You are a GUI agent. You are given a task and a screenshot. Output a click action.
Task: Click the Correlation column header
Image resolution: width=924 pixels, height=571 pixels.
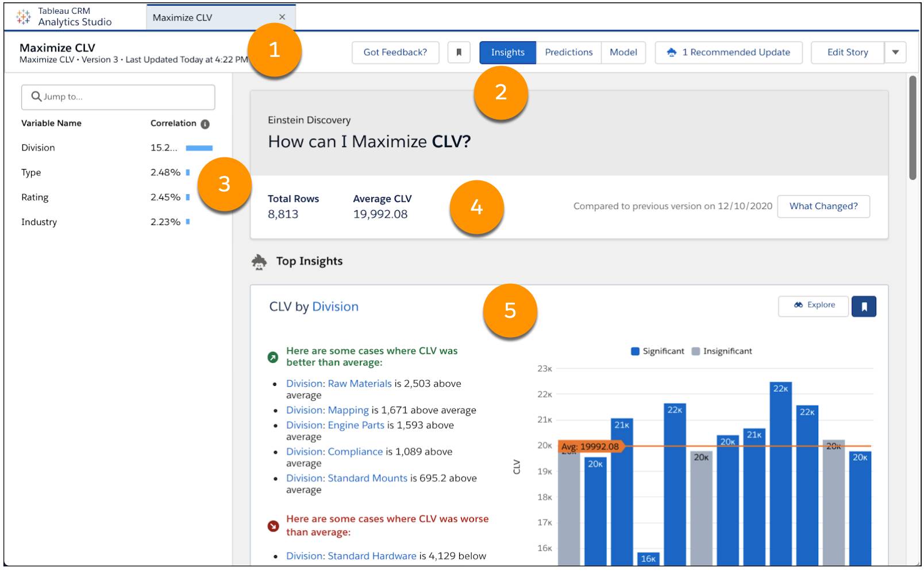(x=174, y=123)
